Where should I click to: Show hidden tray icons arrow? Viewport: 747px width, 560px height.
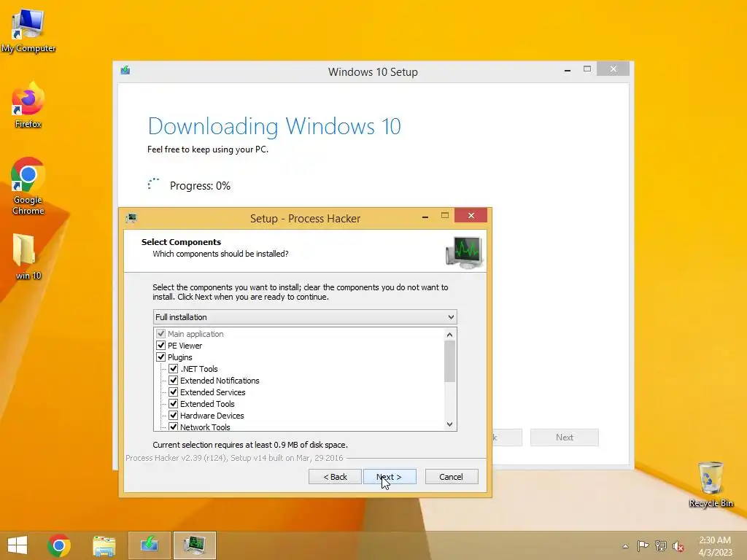(625, 546)
